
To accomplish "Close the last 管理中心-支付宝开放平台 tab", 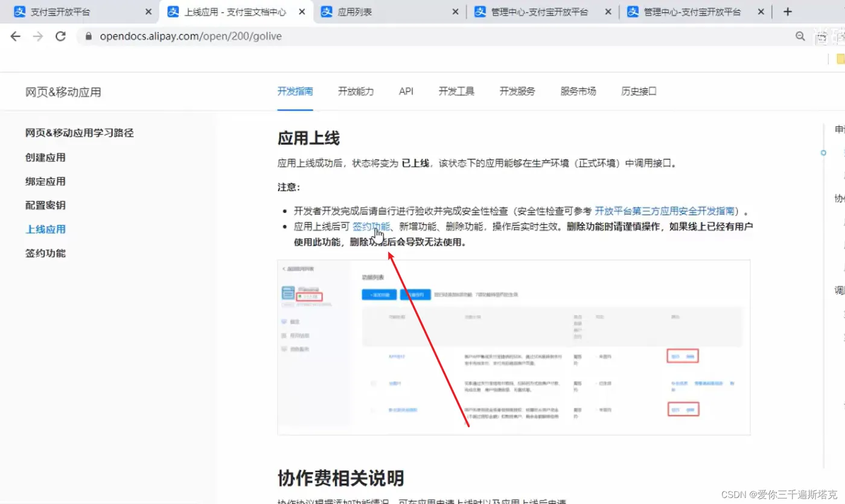I will coord(761,12).
